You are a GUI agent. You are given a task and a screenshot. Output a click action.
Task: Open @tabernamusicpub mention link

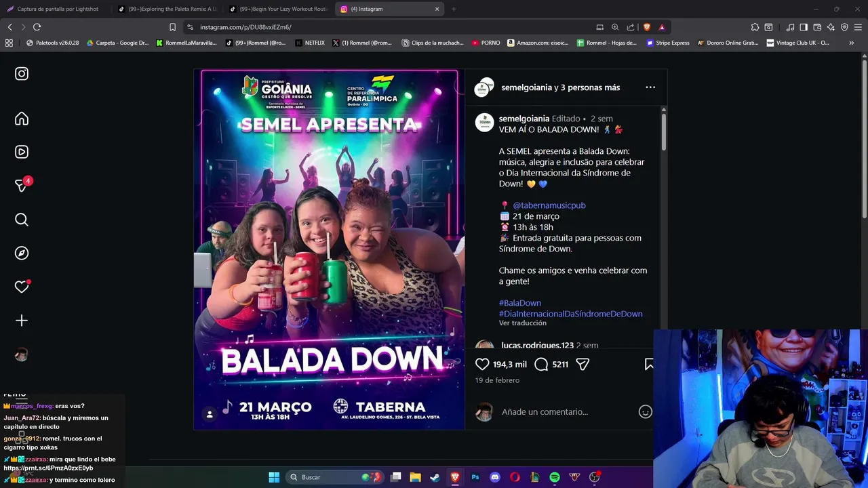point(549,205)
